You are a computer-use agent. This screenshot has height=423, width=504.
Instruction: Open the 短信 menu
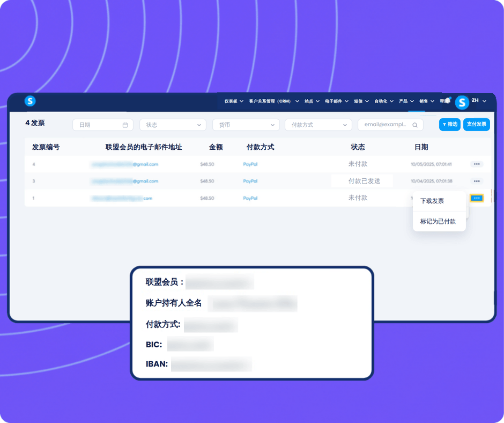361,101
